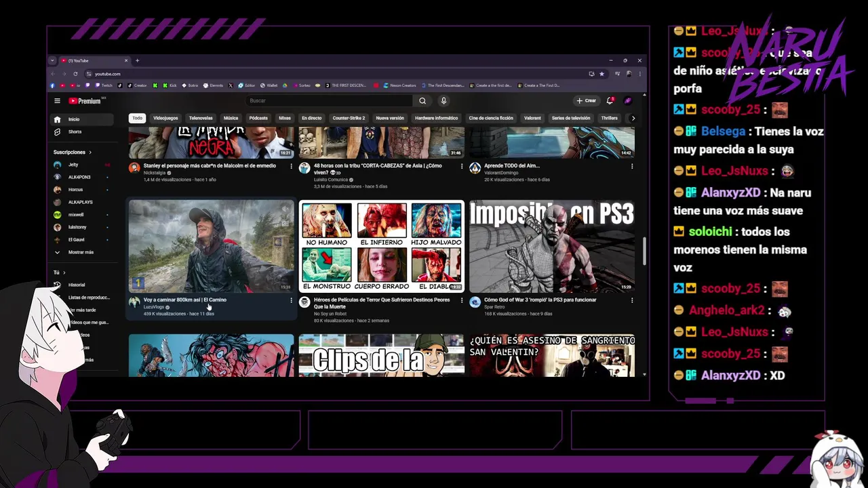Open Jelty subscription channel
Screen dimensions: 868x488
point(83,165)
